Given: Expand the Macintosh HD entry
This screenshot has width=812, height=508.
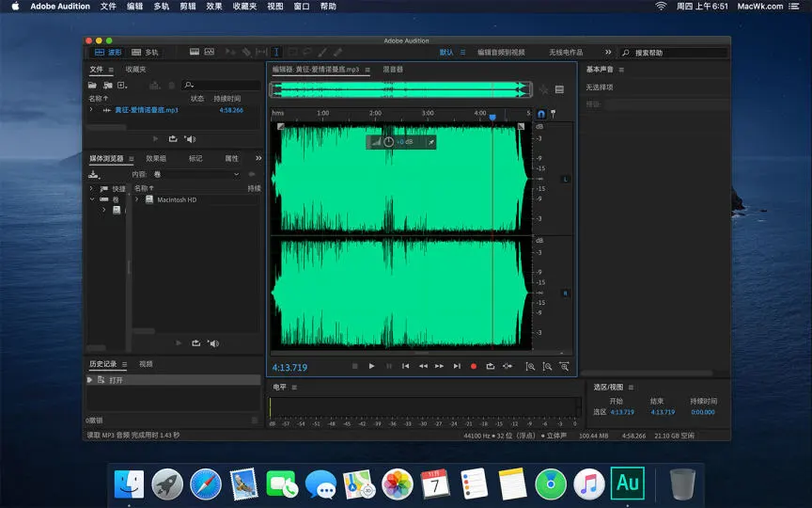Looking at the screenshot, I should click(136, 199).
